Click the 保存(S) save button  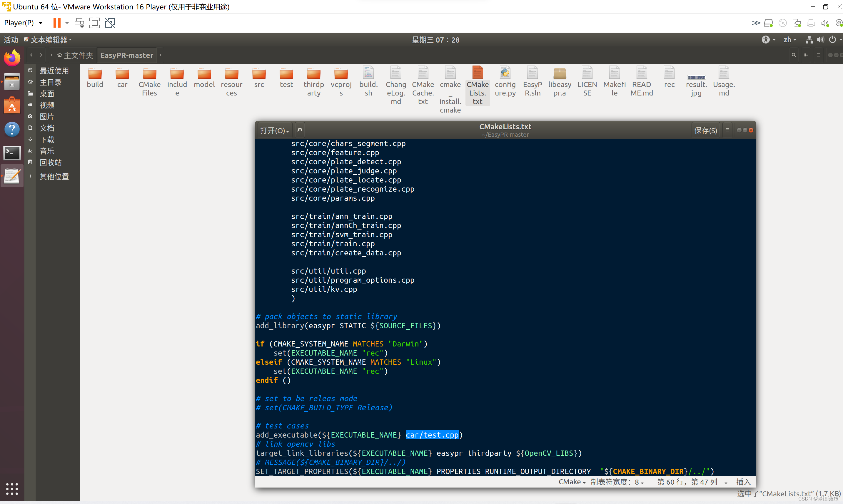[705, 130]
